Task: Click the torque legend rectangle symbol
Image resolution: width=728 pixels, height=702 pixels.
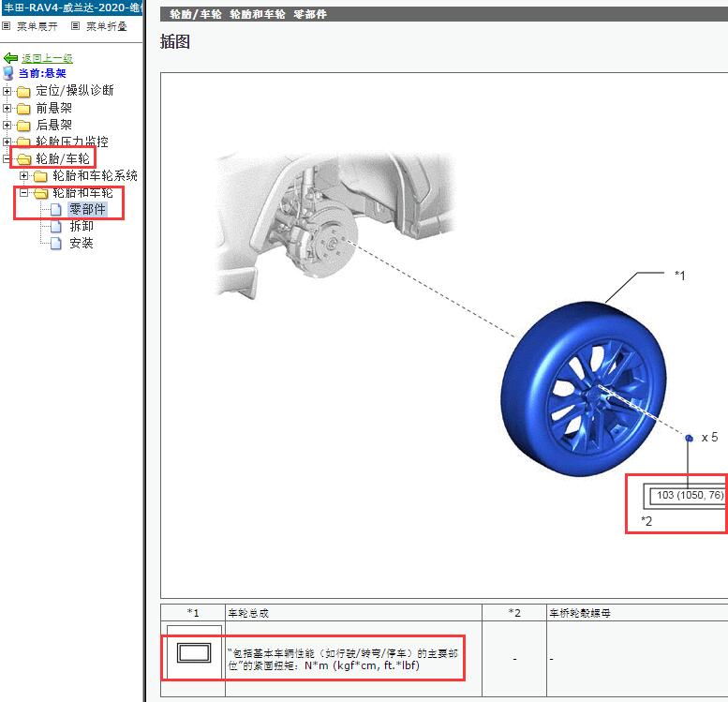Action: 194,652
